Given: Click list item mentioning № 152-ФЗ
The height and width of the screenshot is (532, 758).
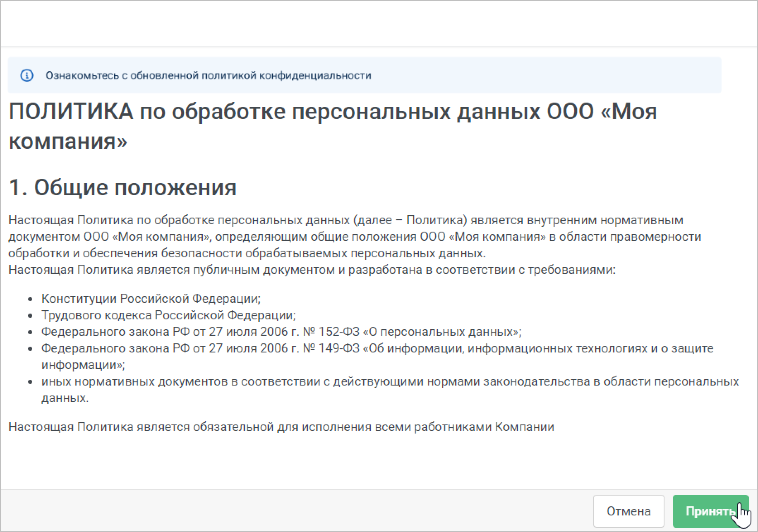Looking at the screenshot, I should [281, 332].
